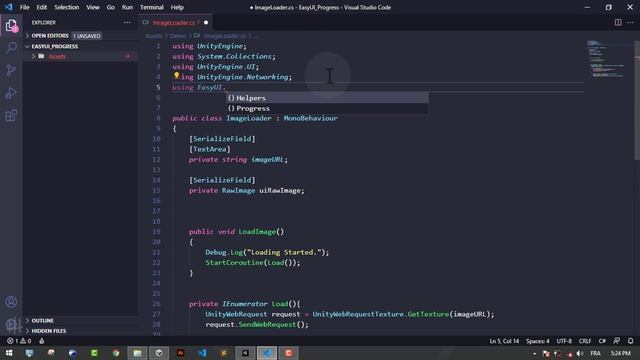
Task: Click the Demo breadcrumb
Action: [x=178, y=36]
